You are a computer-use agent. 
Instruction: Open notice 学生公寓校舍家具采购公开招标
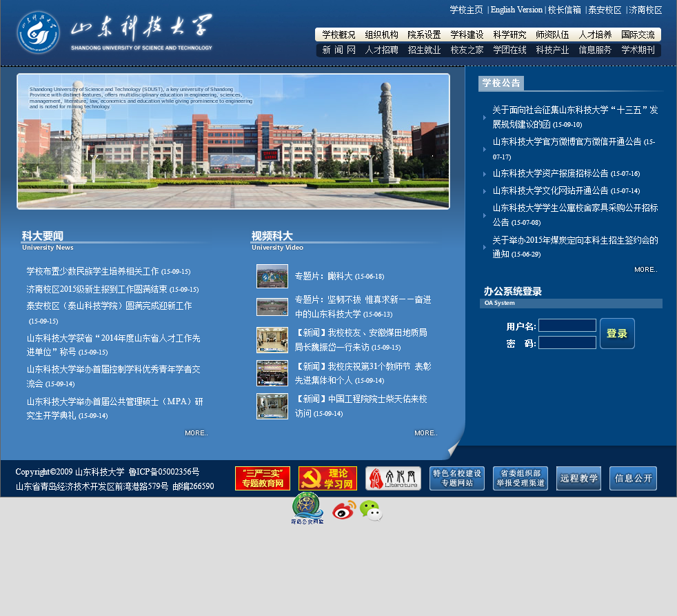575,215
